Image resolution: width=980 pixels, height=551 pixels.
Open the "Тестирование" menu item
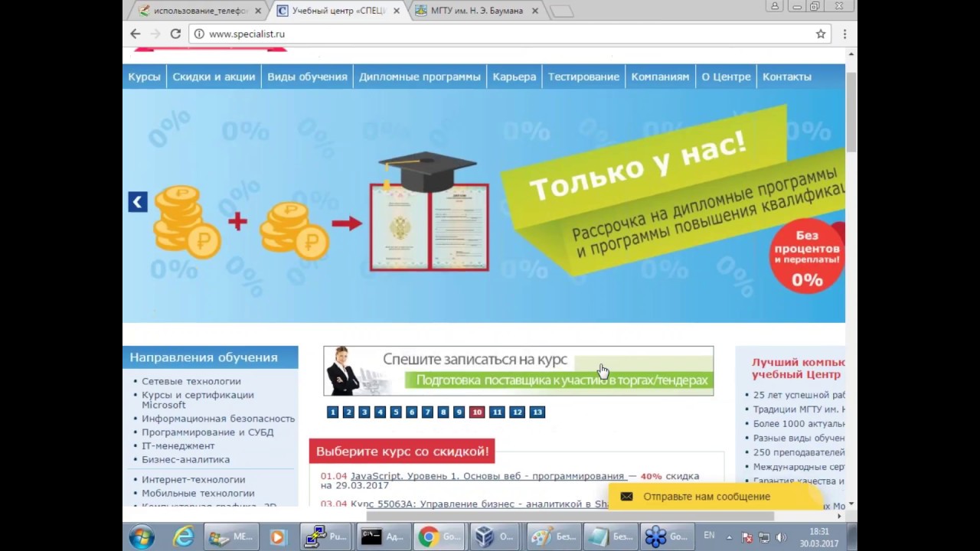pyautogui.click(x=583, y=77)
